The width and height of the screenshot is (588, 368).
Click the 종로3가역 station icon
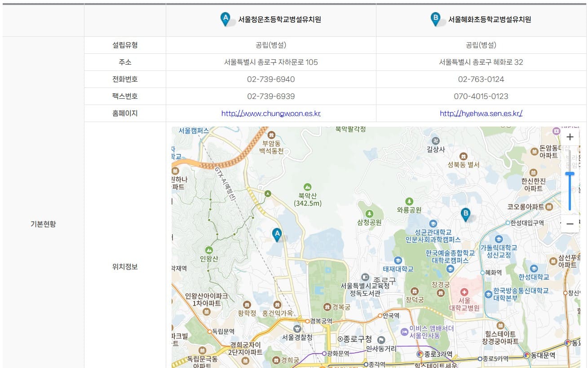(x=421, y=354)
